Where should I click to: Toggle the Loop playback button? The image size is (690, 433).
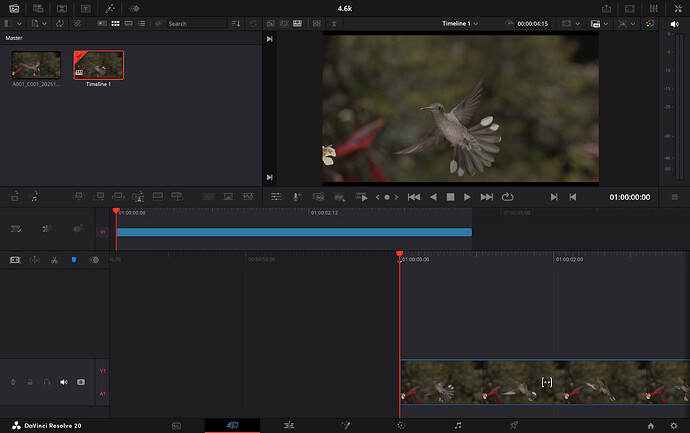tap(507, 197)
